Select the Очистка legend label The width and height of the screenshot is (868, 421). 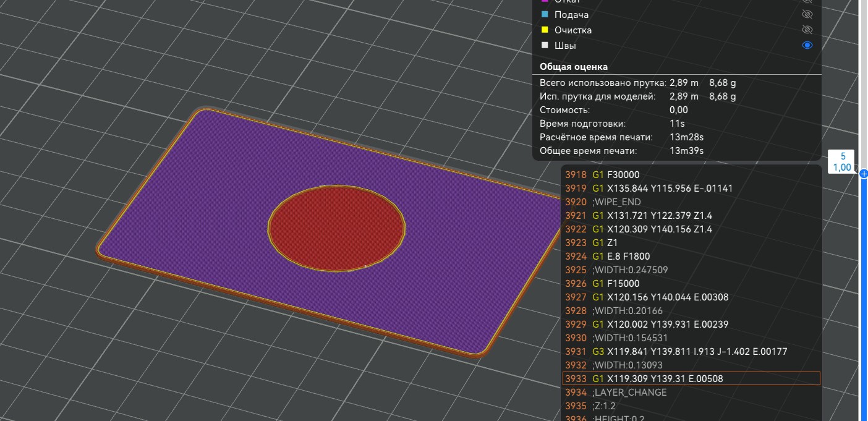pos(573,30)
